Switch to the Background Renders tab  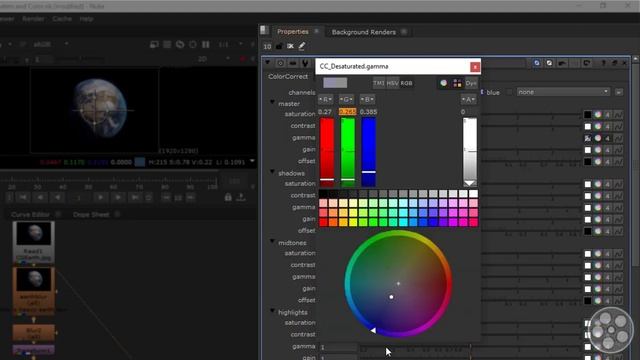pyautogui.click(x=363, y=32)
